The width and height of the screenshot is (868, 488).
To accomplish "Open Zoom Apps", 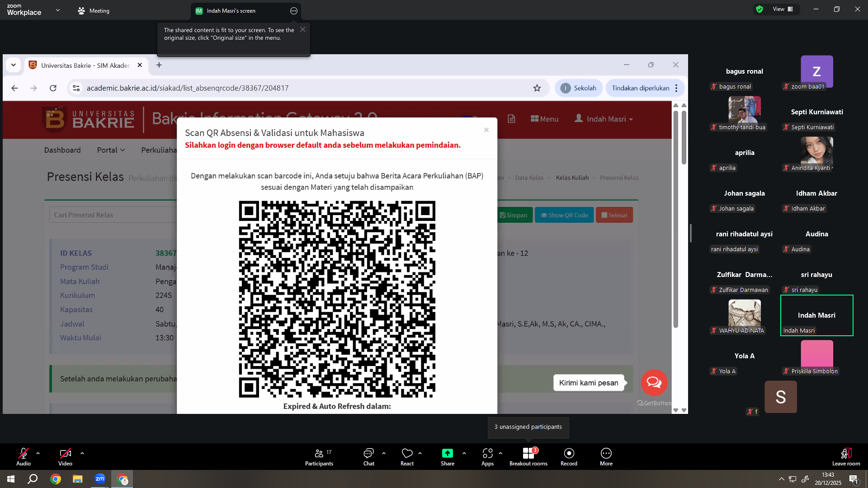I will coord(488,457).
